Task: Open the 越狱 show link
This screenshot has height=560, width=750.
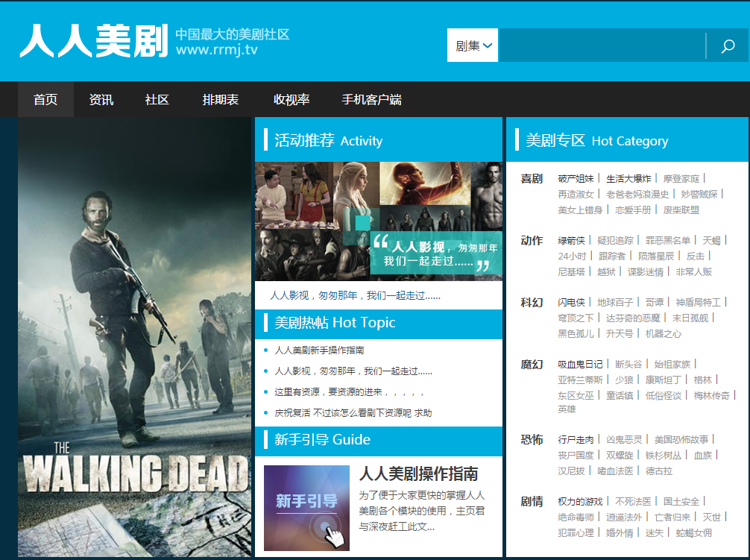Action: pos(607,272)
